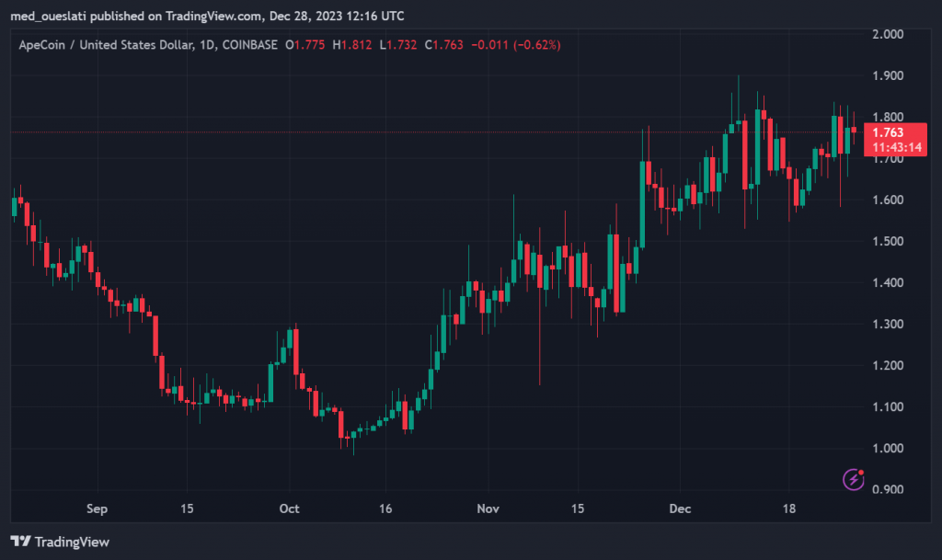Click the high price value H1.812
Image resolution: width=942 pixels, height=560 pixels.
click(x=353, y=44)
